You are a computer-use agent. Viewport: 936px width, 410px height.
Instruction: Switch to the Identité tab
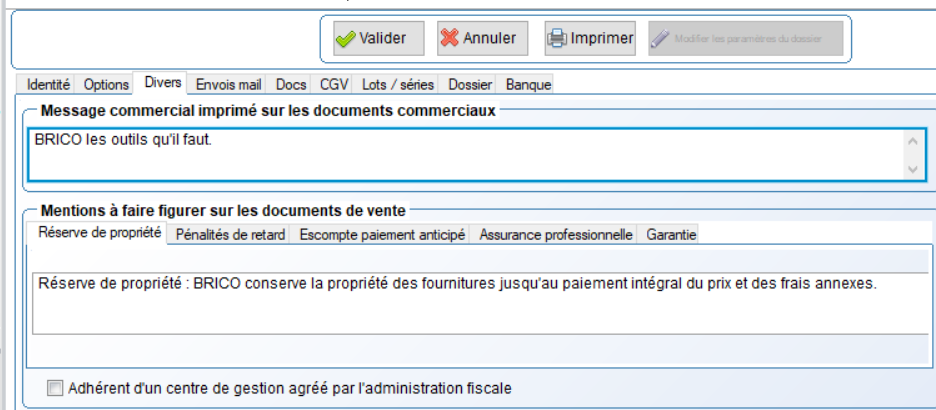(48, 85)
